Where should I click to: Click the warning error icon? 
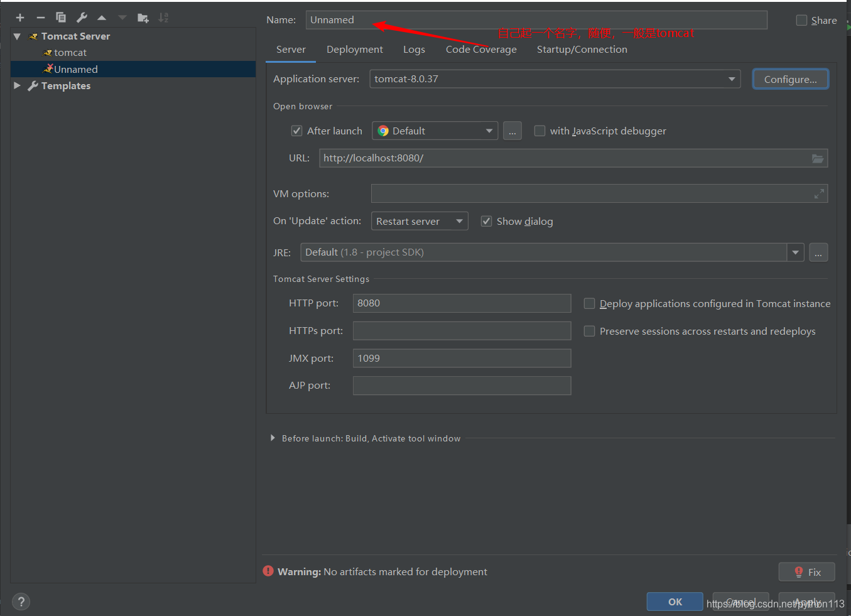(x=268, y=571)
